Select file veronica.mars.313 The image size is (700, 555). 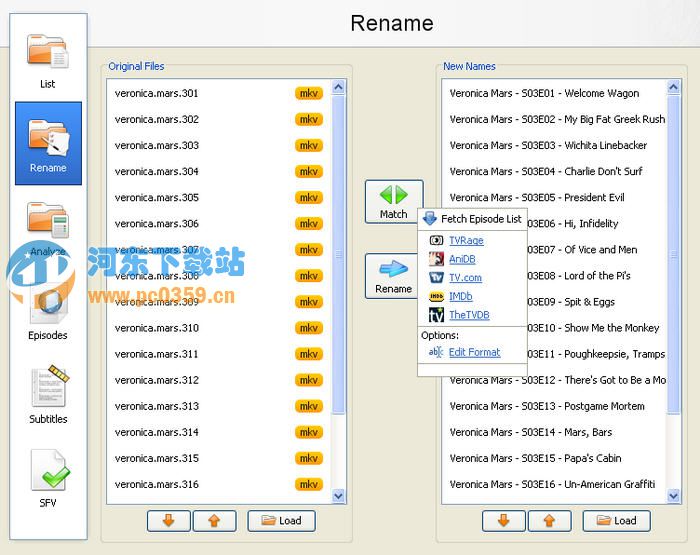[219, 406]
